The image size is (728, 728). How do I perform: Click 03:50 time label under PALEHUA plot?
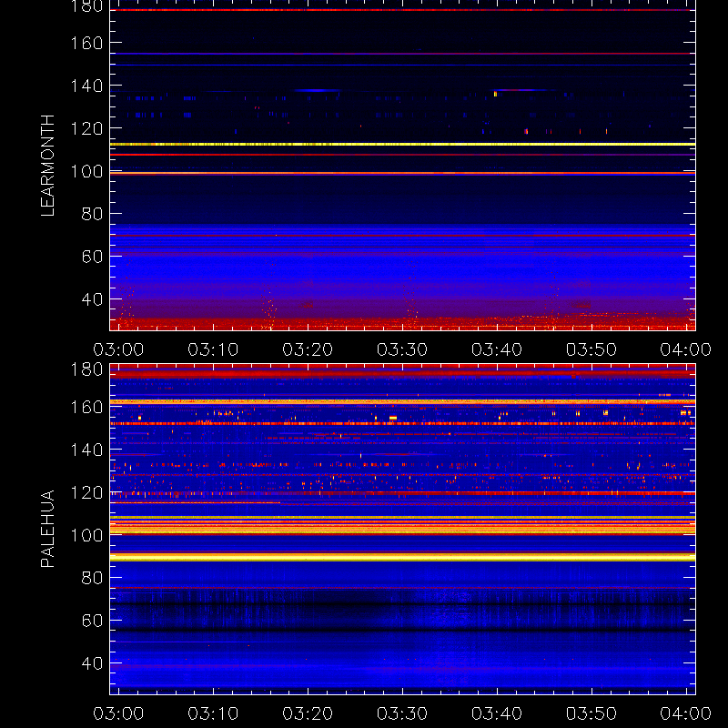click(591, 713)
